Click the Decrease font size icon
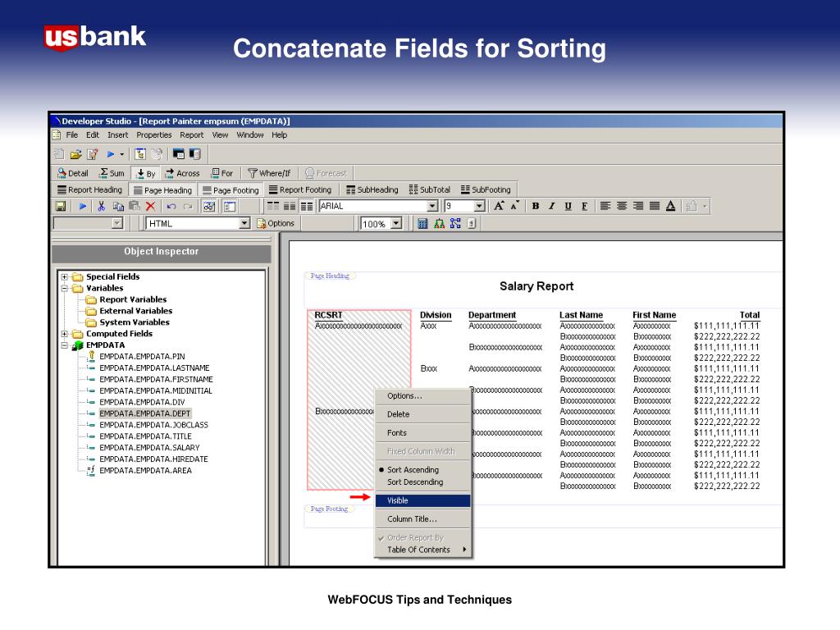Image resolution: width=840 pixels, height=630 pixels. [514, 206]
